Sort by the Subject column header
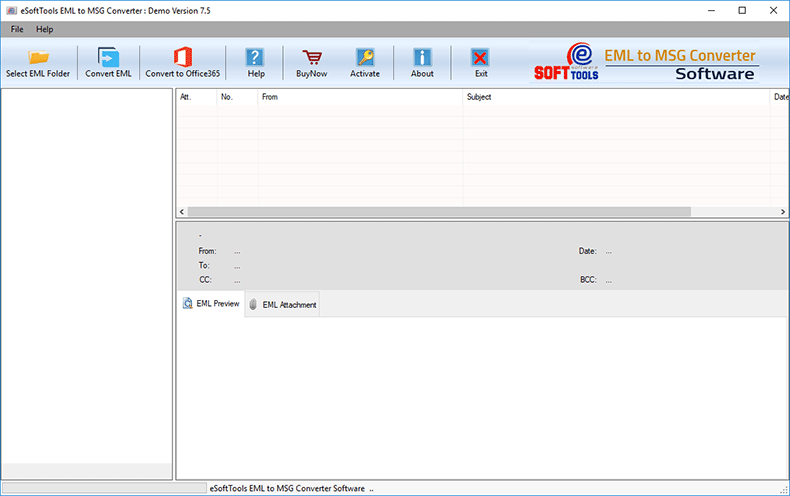This screenshot has height=496, width=790. click(x=616, y=97)
